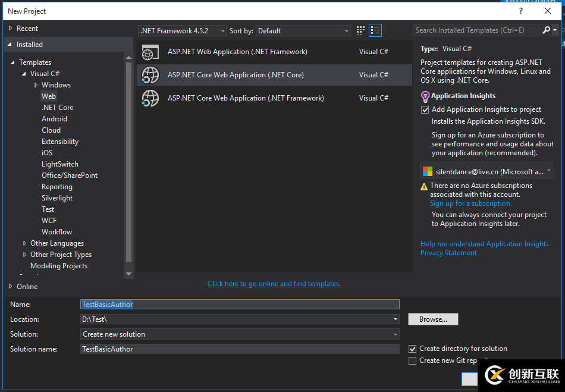This screenshot has width=565, height=392.
Task: Select the LightSwitch category
Action: (x=60, y=164)
